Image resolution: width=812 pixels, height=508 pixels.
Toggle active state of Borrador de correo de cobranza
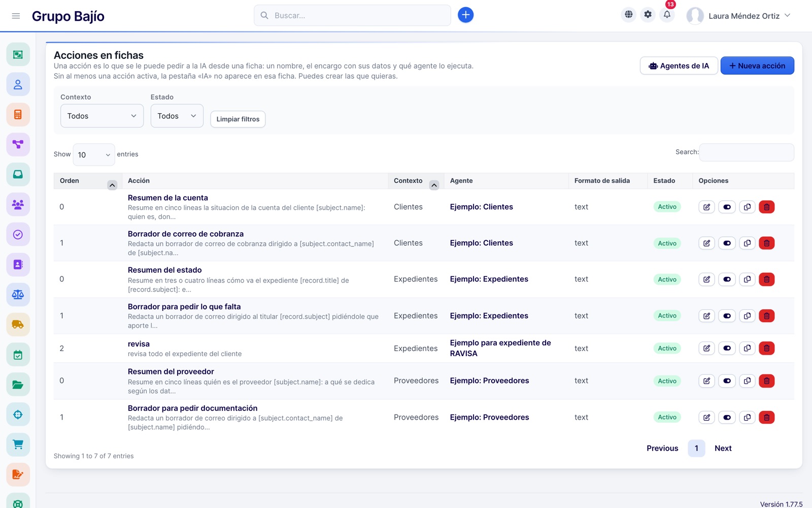pos(727,243)
